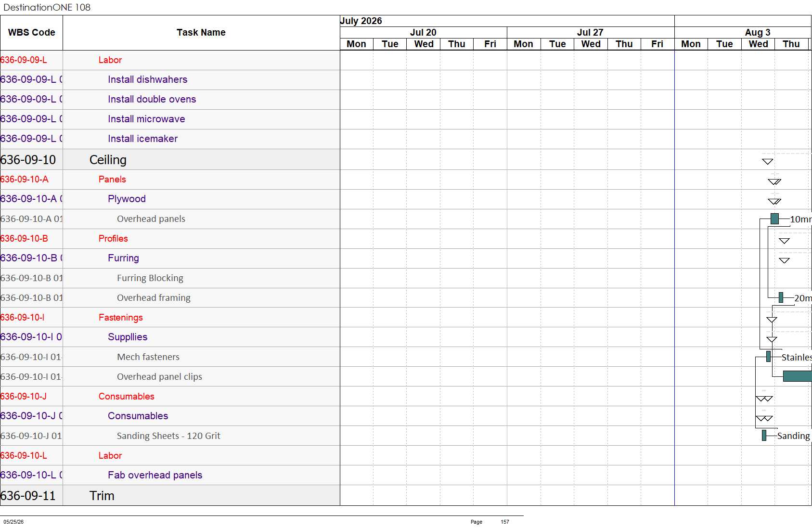This screenshot has height=528, width=812.
Task: Click the page number 157 in the footer
Action: coord(505,522)
